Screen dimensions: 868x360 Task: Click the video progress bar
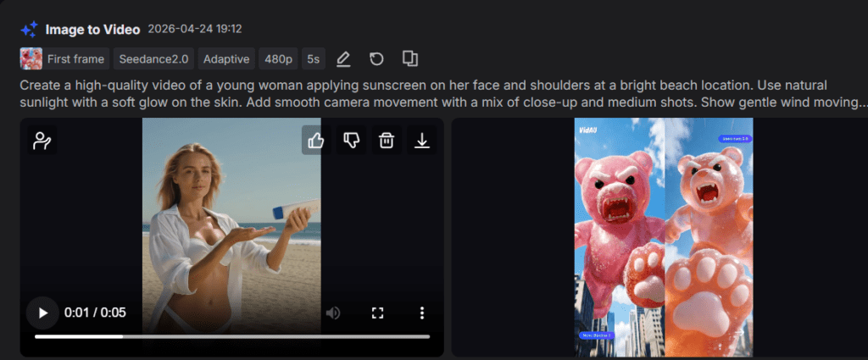(231, 336)
